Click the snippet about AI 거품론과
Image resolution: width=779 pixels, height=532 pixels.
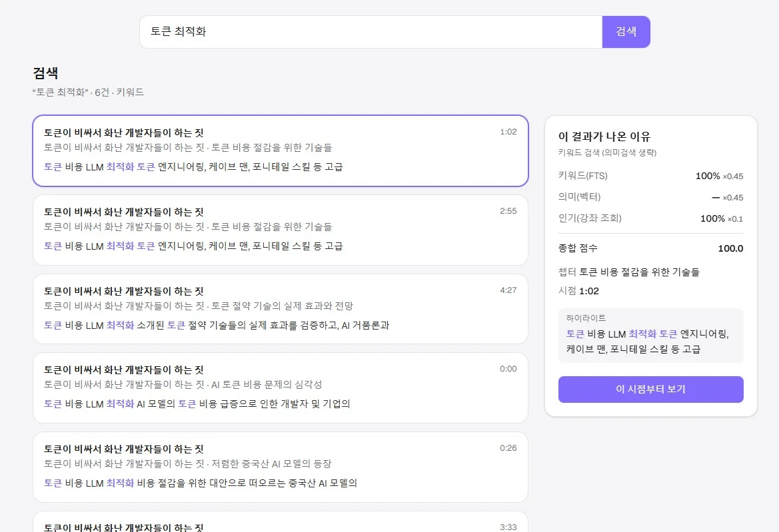coord(217,326)
